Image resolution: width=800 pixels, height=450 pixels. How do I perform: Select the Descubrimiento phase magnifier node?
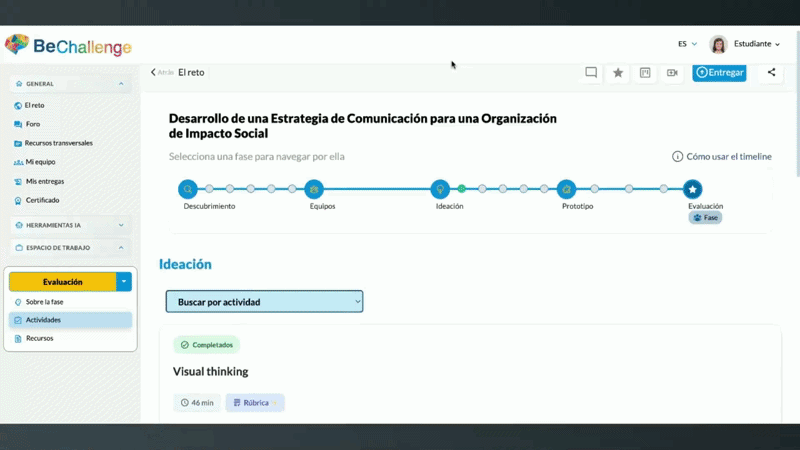pos(188,189)
